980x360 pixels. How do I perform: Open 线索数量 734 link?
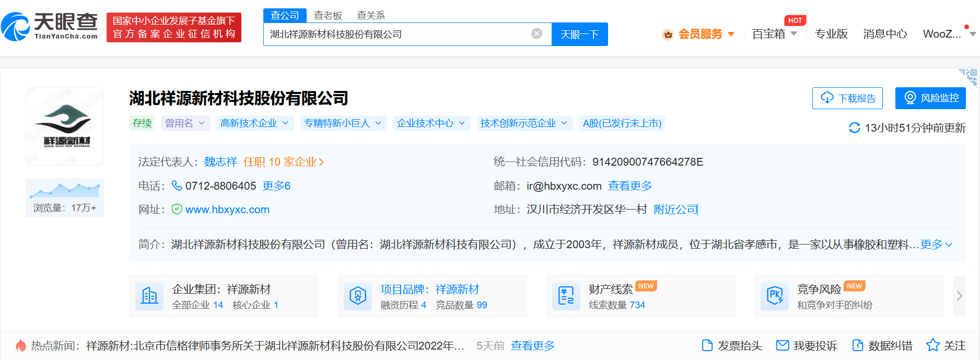tap(617, 305)
